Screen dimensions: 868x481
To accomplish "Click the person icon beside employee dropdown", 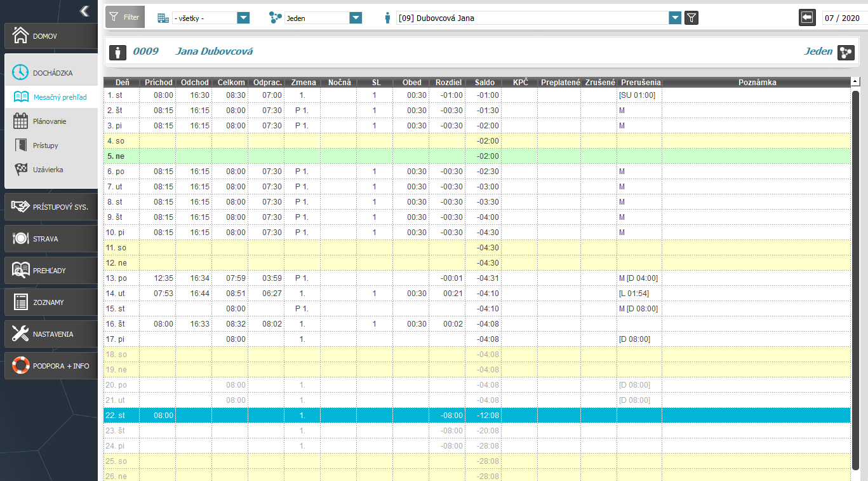I will 388,18.
